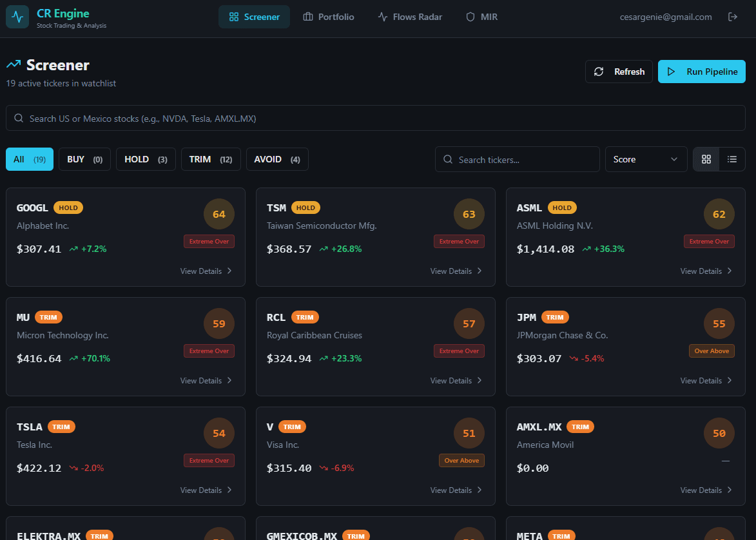Select the All (19) filter
This screenshot has width=756, height=540.
point(30,159)
